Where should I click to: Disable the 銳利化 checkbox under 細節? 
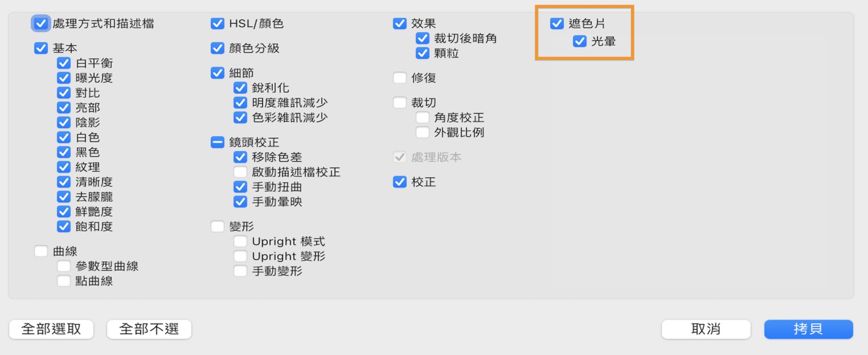pyautogui.click(x=240, y=88)
